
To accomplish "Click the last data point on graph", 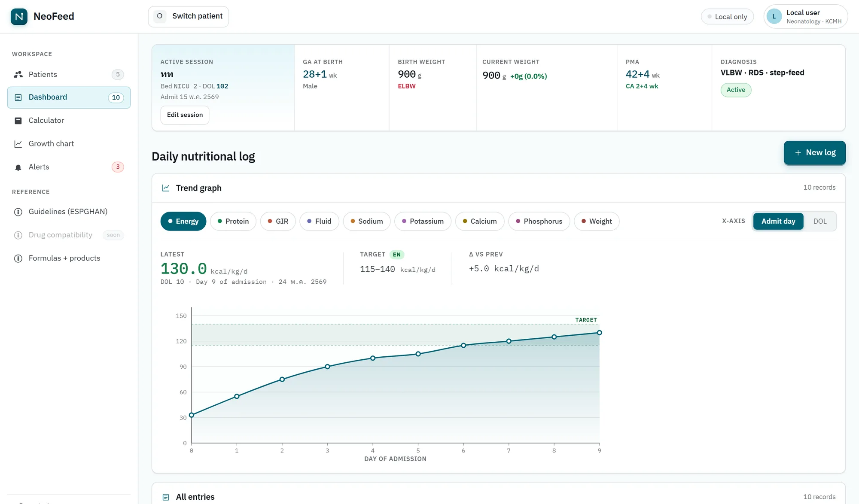I will 599,333.
